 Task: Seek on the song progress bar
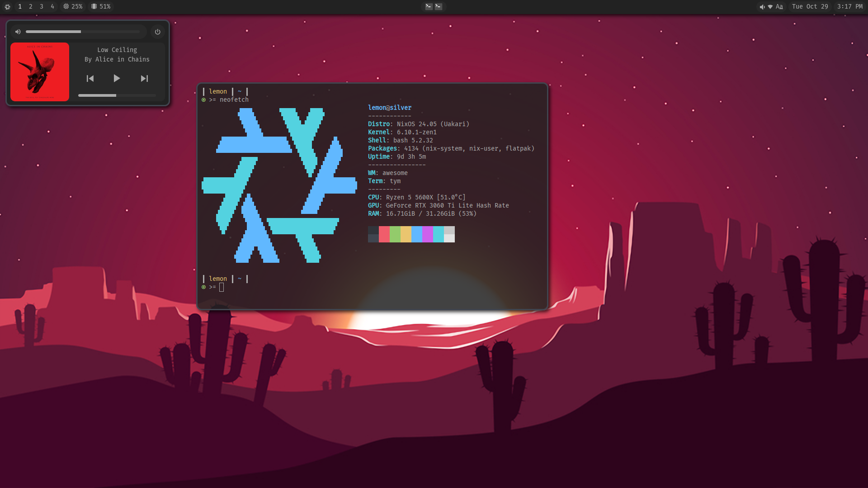click(117, 95)
